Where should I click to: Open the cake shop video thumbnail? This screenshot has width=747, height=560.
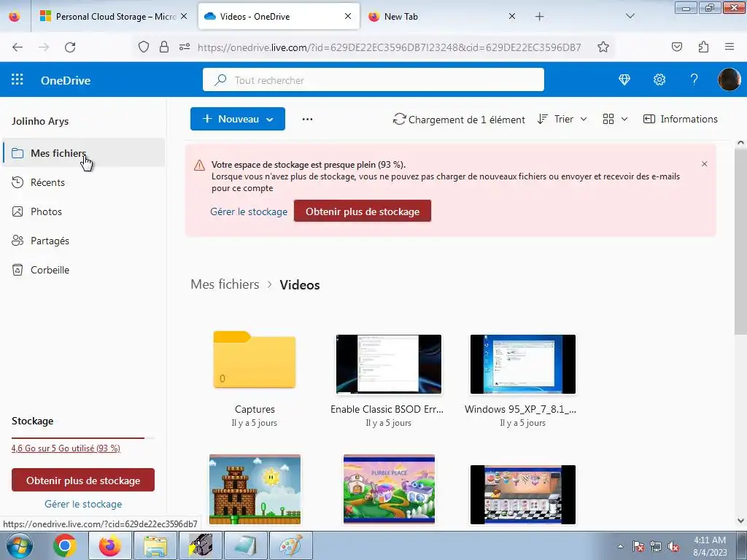522,494
